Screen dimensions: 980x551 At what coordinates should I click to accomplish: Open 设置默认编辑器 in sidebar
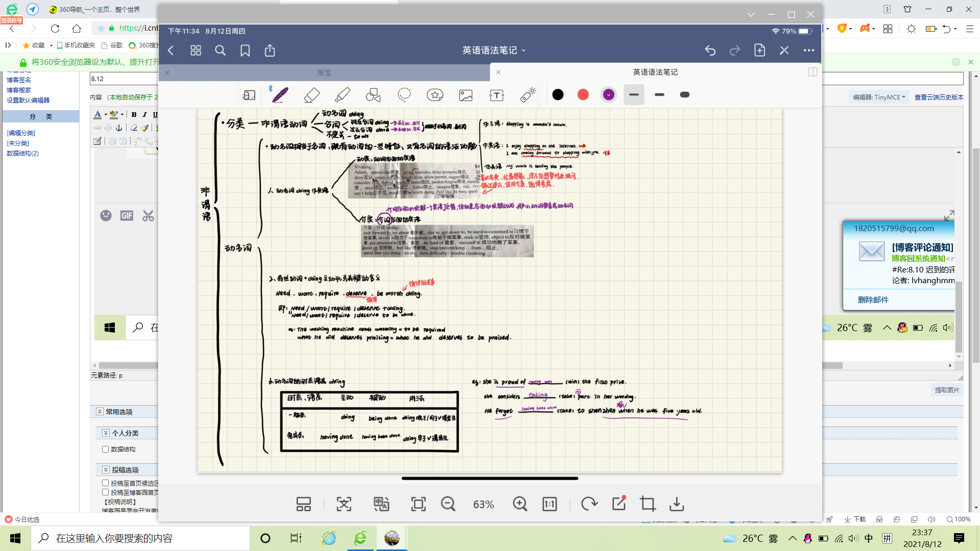pyautogui.click(x=28, y=100)
